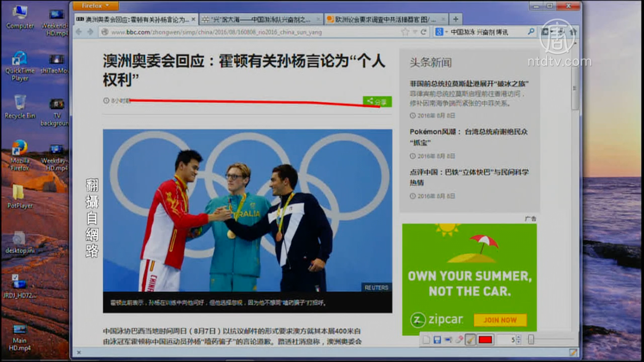The image size is (644, 362).
Task: Click the blue floppy disk save icon
Action: [x=437, y=340]
